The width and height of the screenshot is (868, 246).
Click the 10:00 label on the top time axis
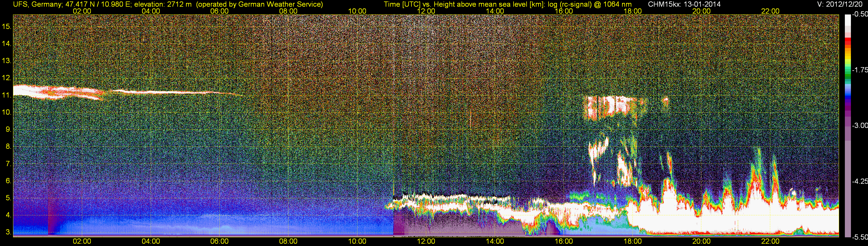click(x=357, y=11)
